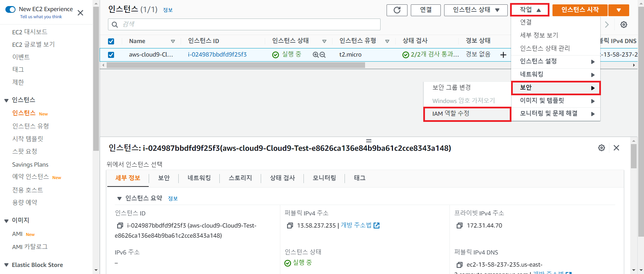Click the 2/2 checks passed status icon

(406, 55)
